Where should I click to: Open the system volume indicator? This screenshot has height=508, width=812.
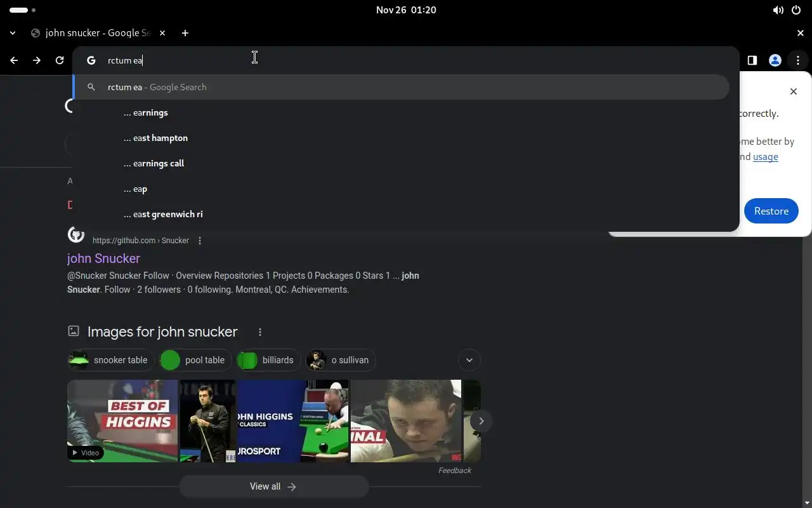pyautogui.click(x=778, y=10)
